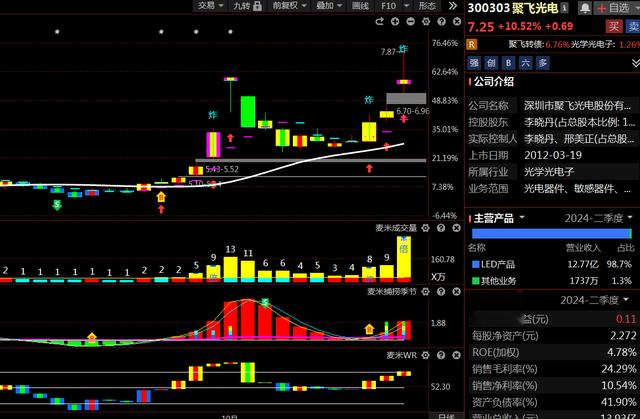Click the 光学光电子 industry value
This screenshot has width=640, height=419.
[x=554, y=171]
